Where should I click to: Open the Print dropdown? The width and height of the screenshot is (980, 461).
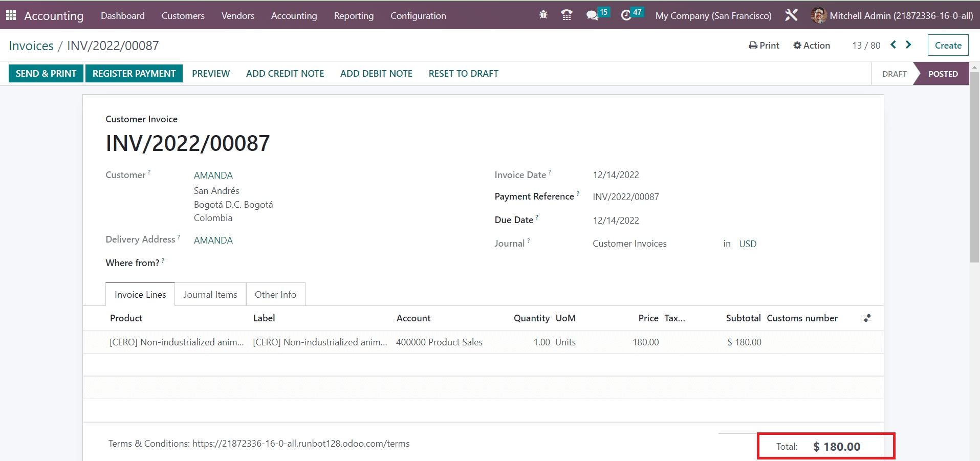[x=764, y=46]
